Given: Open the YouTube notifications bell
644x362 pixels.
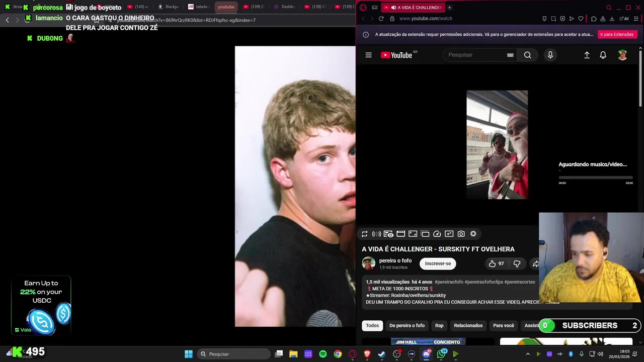Looking at the screenshot, I should pos(603,55).
